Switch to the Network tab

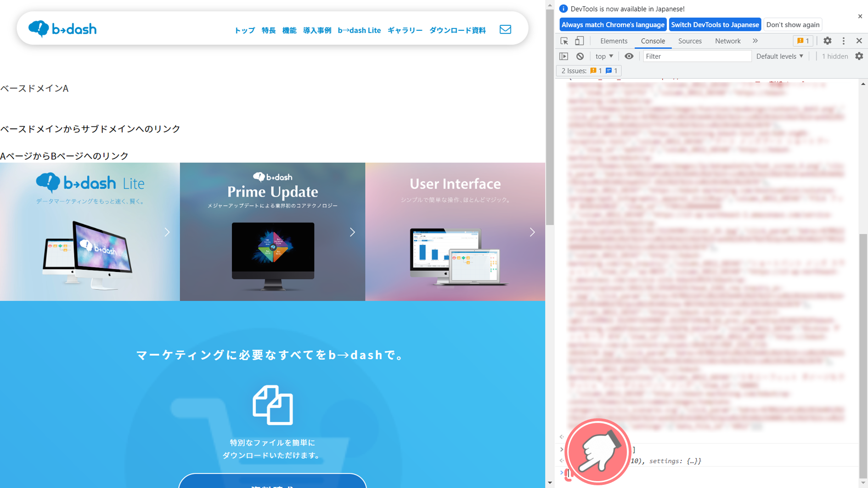(x=727, y=41)
